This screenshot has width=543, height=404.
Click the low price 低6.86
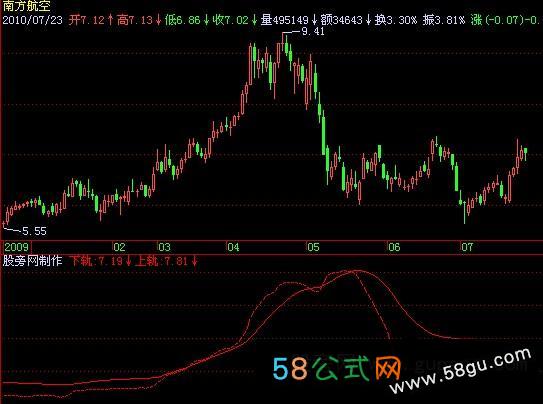click(183, 20)
